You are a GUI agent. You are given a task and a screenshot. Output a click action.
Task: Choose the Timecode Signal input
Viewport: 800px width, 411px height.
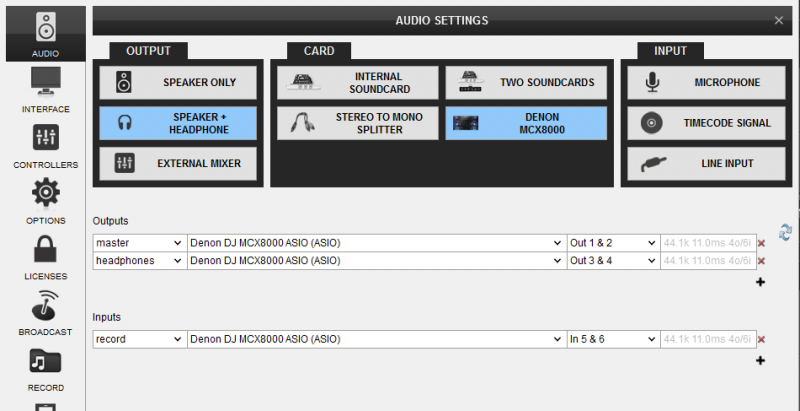[706, 123]
